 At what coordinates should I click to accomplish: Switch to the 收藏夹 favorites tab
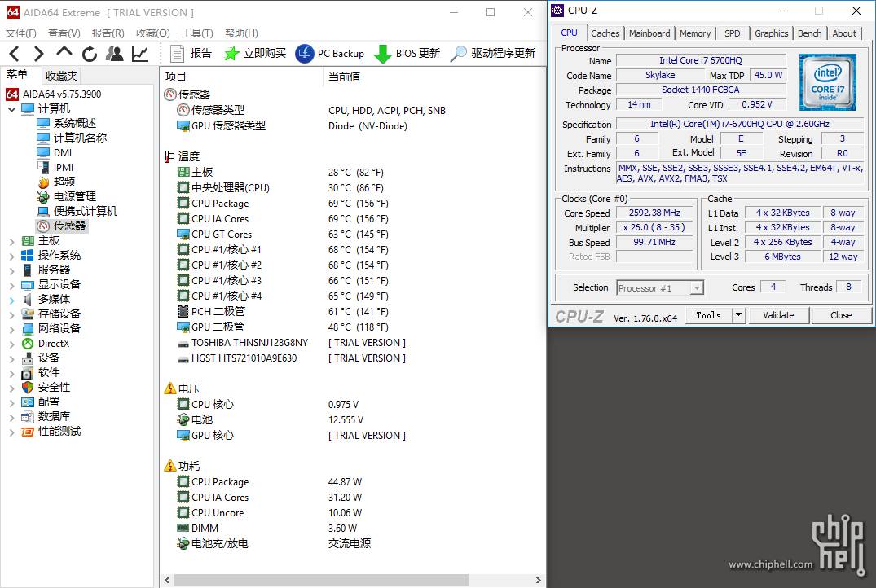(61, 76)
